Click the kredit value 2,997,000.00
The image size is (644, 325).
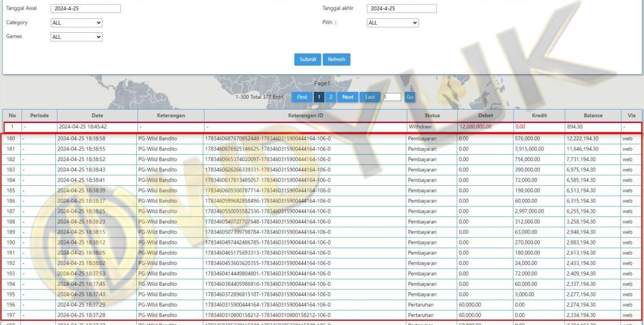pyautogui.click(x=529, y=212)
